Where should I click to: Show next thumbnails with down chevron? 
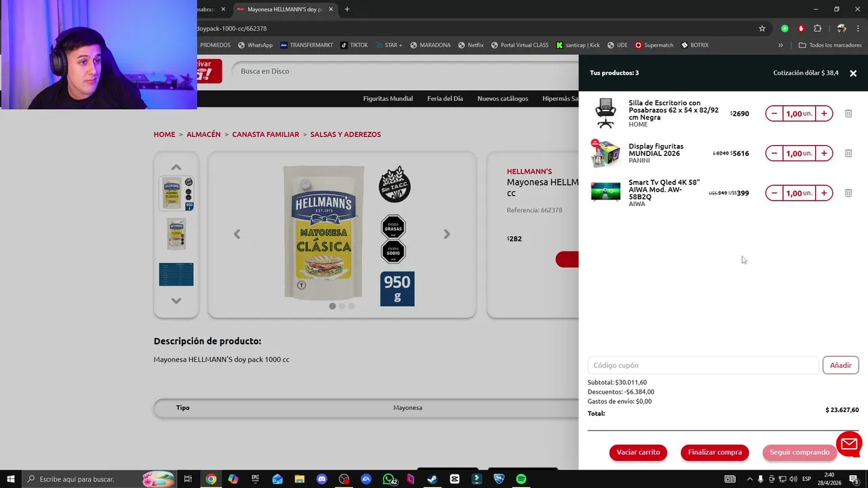[176, 301]
